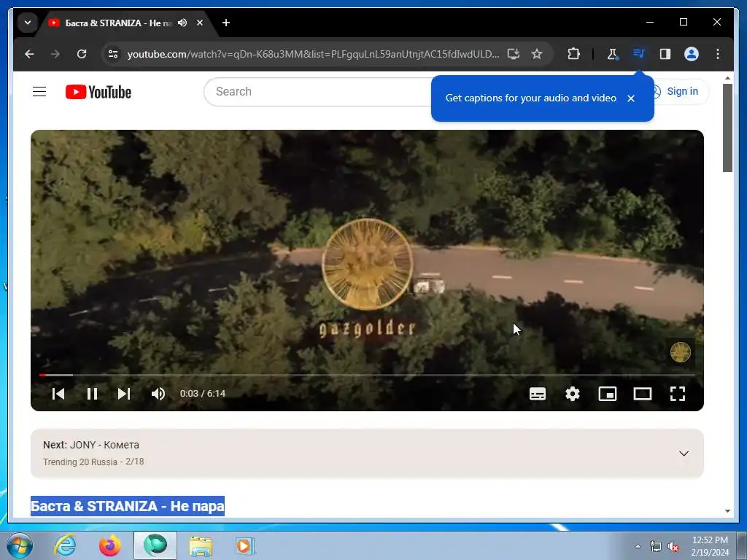Open Chrome Labs flask icon
The image size is (747, 560).
click(x=612, y=54)
